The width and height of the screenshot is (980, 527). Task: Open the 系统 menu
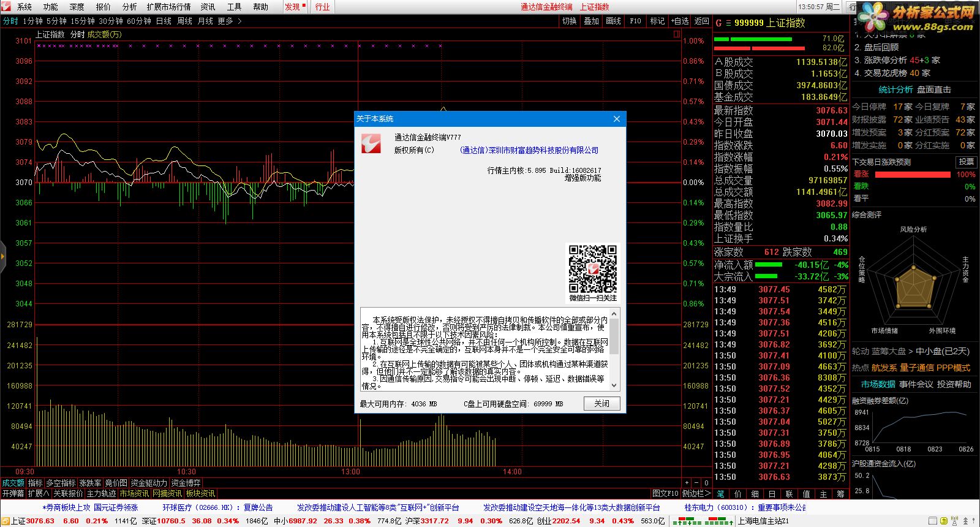click(24, 7)
